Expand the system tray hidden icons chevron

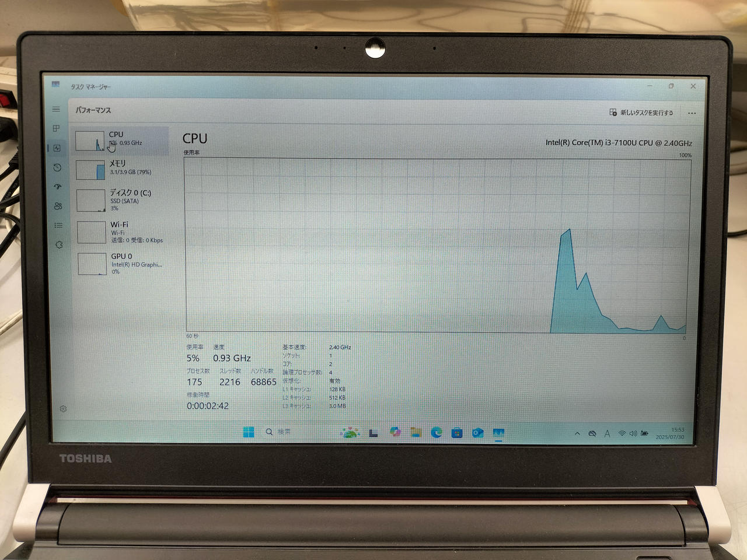point(577,433)
